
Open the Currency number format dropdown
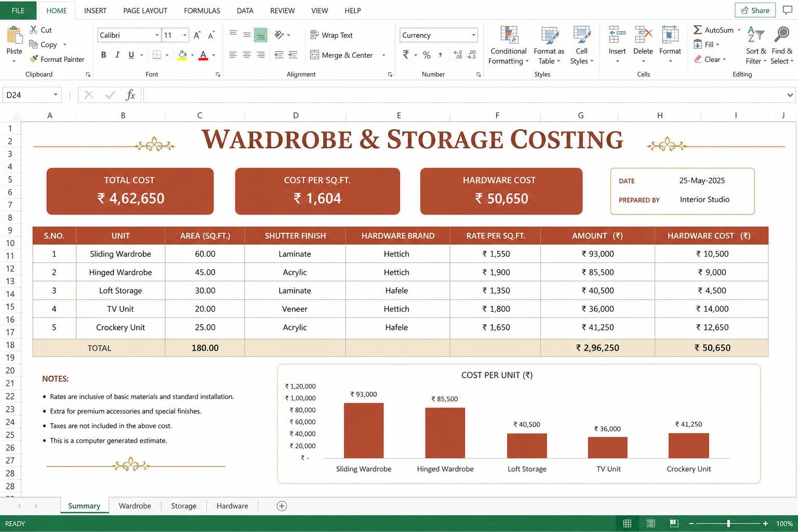coord(473,35)
